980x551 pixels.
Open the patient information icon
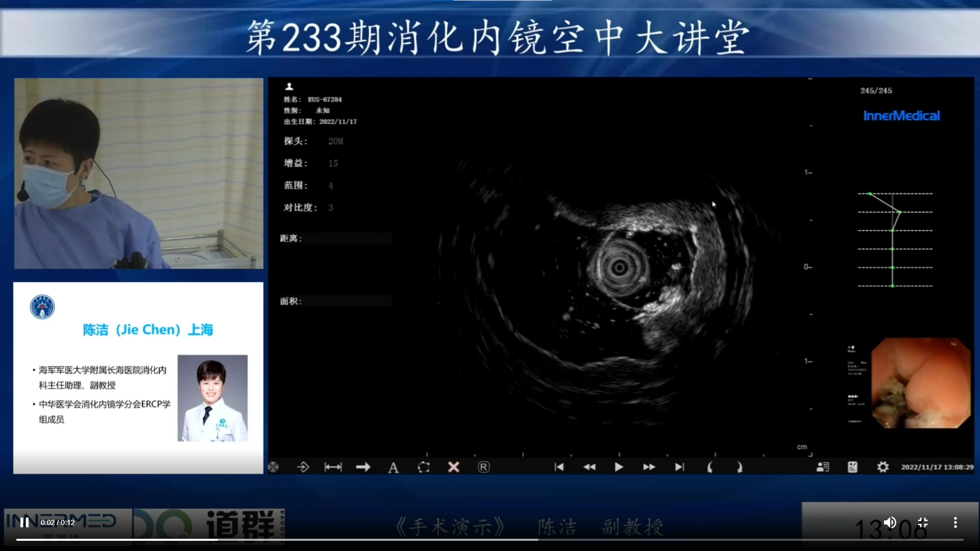(x=823, y=467)
